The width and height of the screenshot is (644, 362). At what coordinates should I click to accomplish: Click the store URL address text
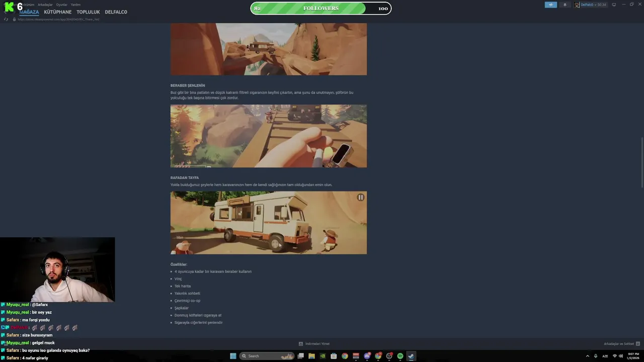[x=58, y=19]
